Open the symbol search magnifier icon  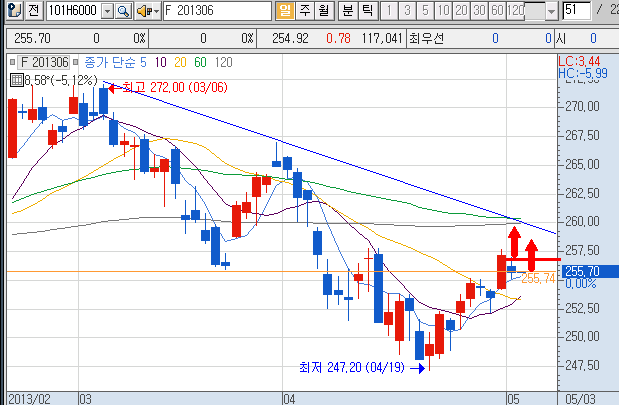[123, 11]
